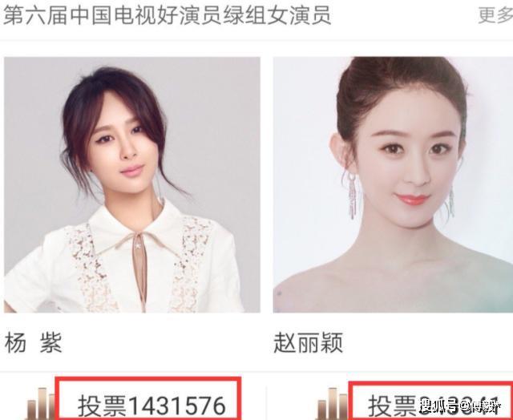The width and height of the screenshot is (513, 420).
Task: Click 绿组女演员 portion of the heading
Action: (x=277, y=15)
